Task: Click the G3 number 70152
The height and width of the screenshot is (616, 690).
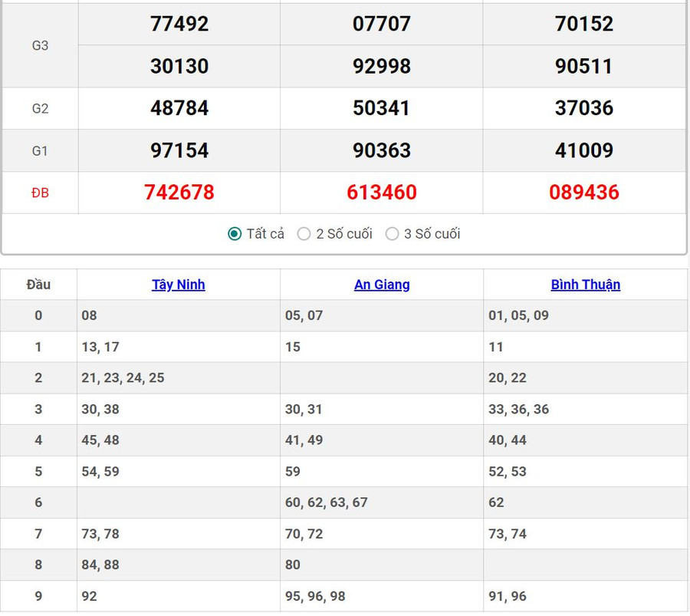Action: point(584,24)
